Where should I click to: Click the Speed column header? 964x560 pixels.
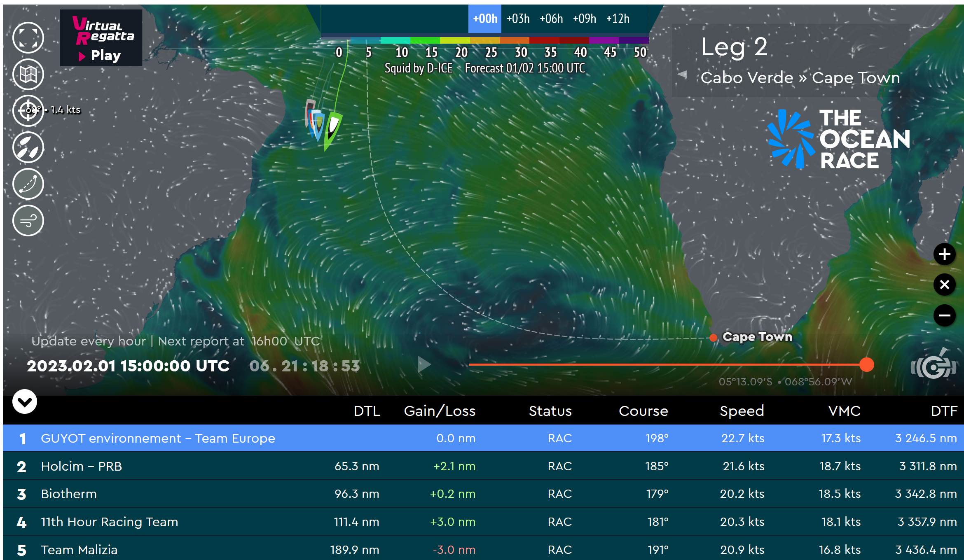coord(742,411)
